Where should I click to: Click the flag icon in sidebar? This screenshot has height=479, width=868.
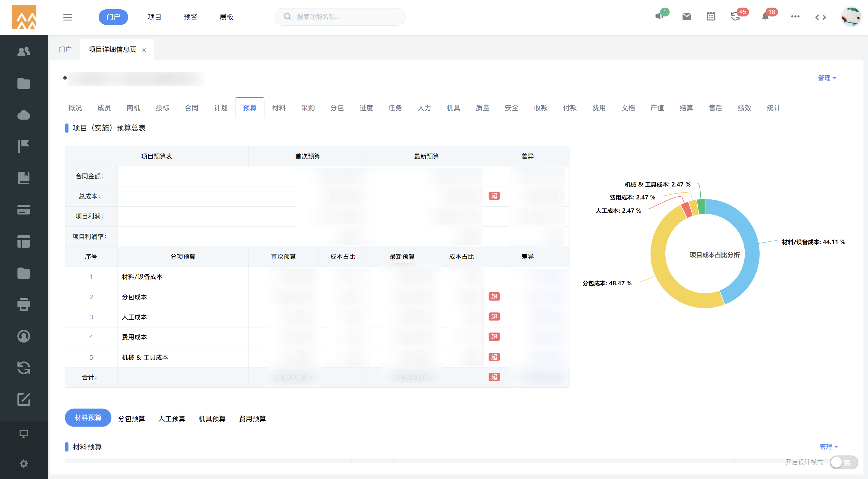tap(24, 146)
